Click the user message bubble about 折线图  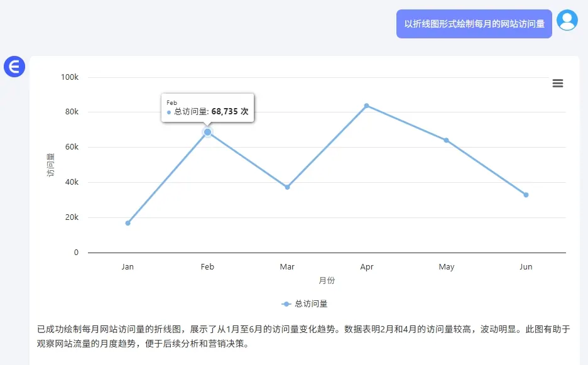[x=474, y=24]
